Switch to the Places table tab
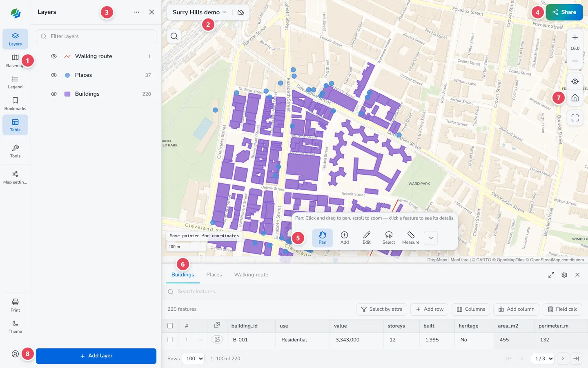 [214, 275]
